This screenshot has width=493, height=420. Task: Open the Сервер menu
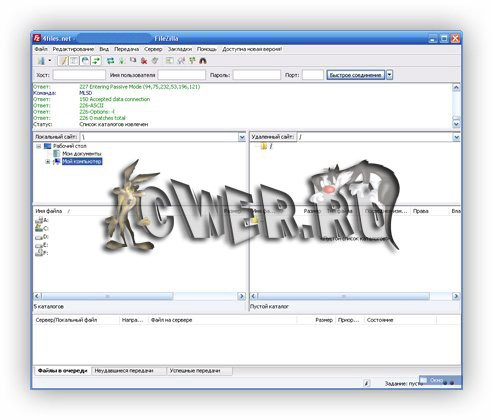click(153, 49)
